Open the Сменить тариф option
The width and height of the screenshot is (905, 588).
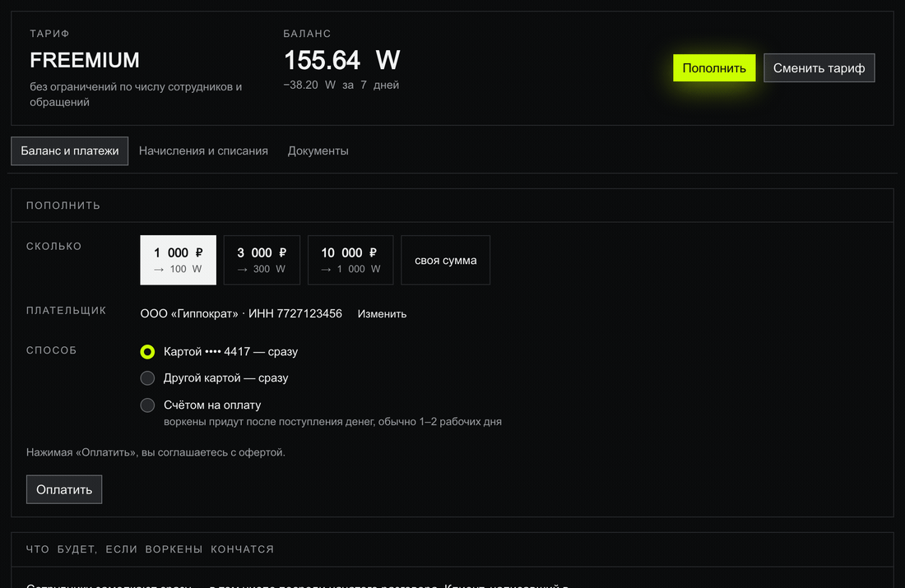[819, 68]
